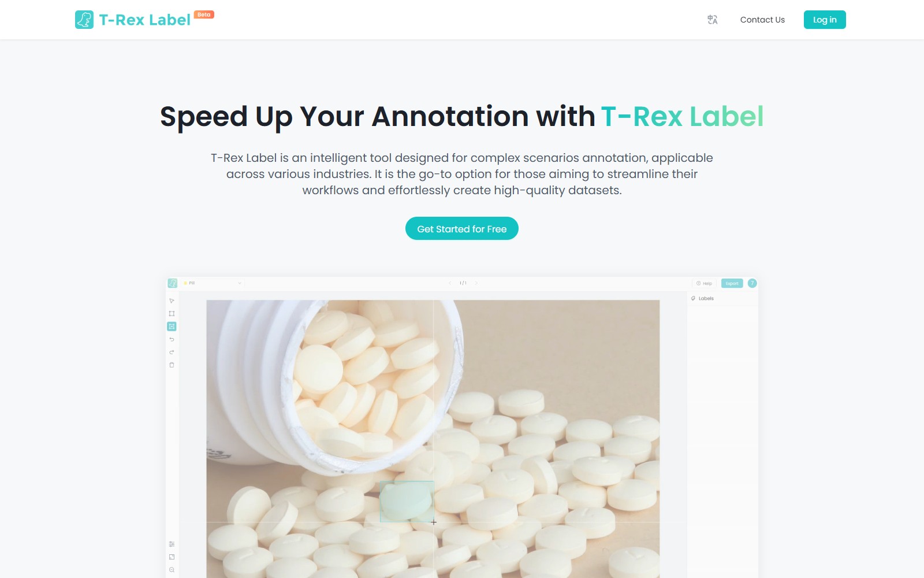Image resolution: width=924 pixels, height=578 pixels.
Task: Click the round user avatar badge
Action: click(752, 283)
